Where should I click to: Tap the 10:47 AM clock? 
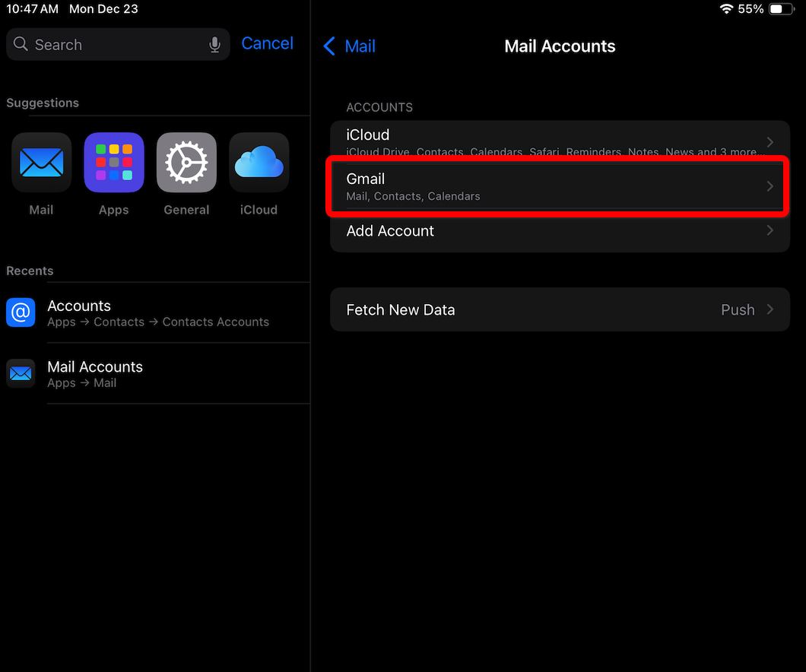[32, 8]
